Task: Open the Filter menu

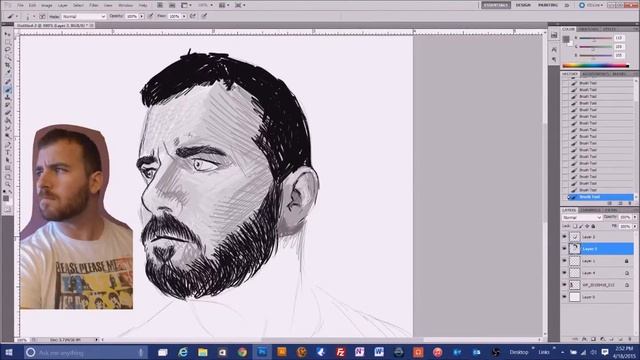Action: [x=94, y=6]
